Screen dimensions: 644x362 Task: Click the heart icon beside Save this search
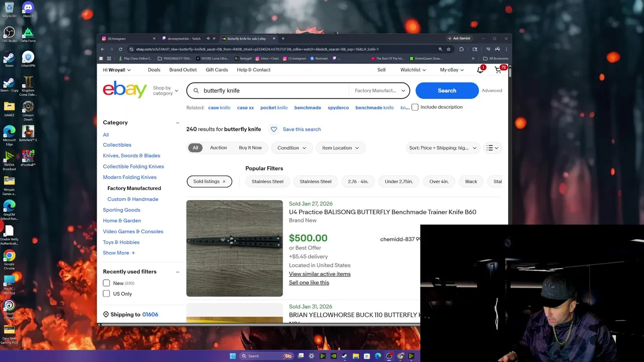tap(274, 129)
